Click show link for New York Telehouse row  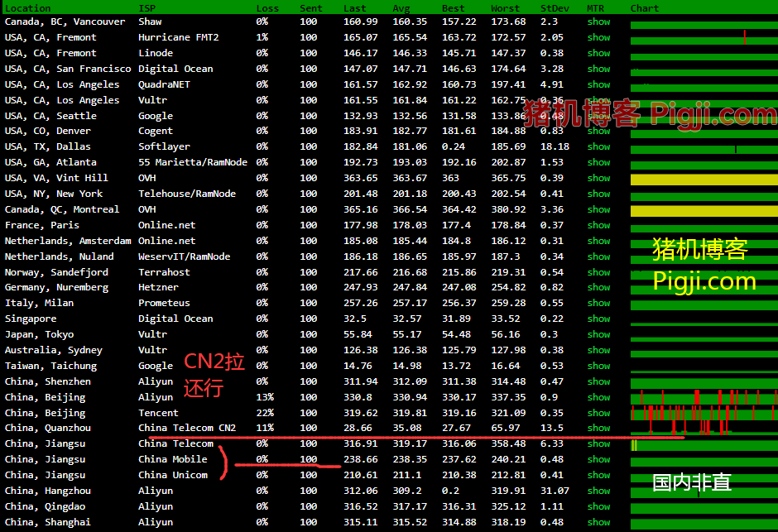tap(598, 194)
